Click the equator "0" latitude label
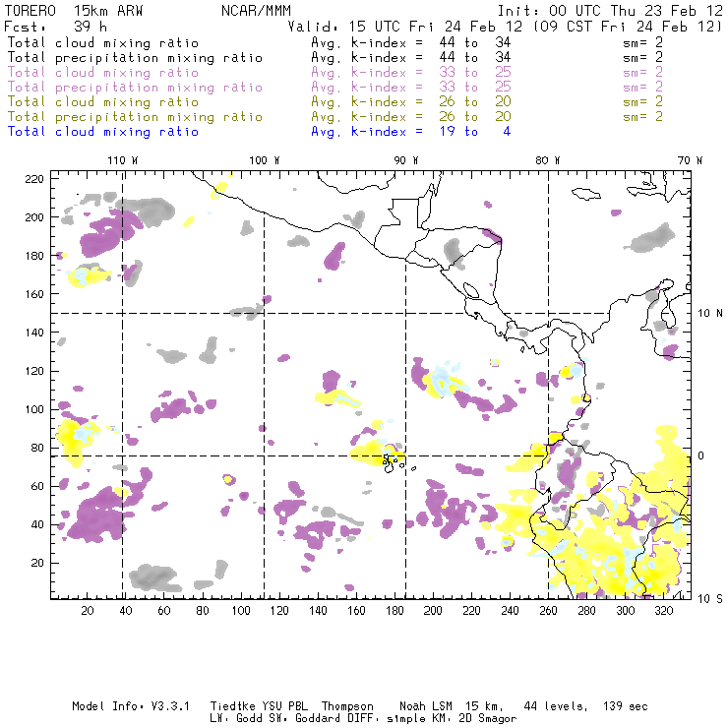 [x=701, y=455]
